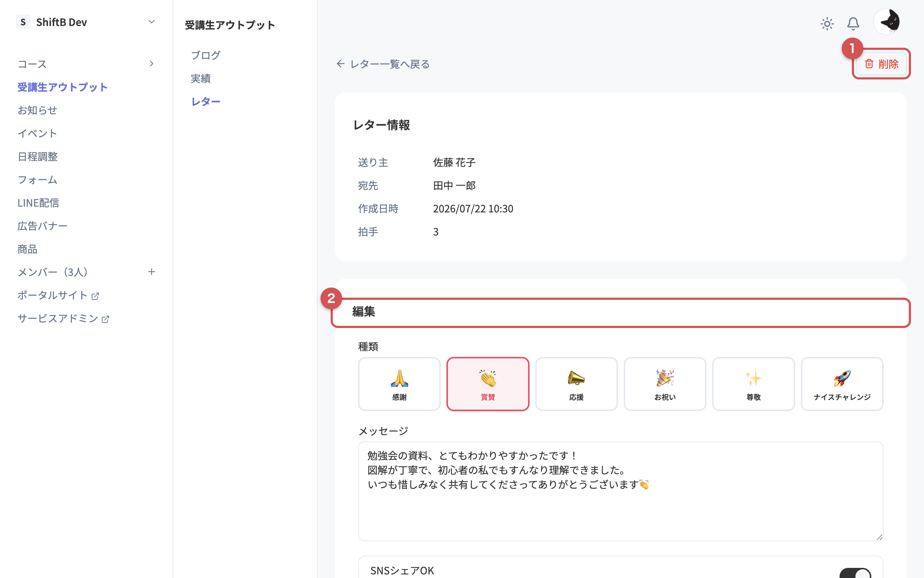This screenshot has height=578, width=924.
Task: Select the 賞賛 letter type
Action: (x=488, y=384)
